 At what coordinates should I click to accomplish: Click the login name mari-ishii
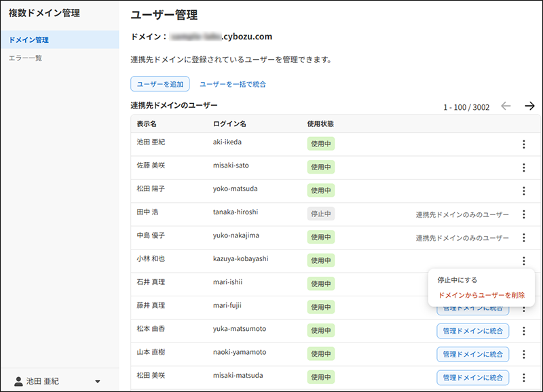pyautogui.click(x=227, y=282)
